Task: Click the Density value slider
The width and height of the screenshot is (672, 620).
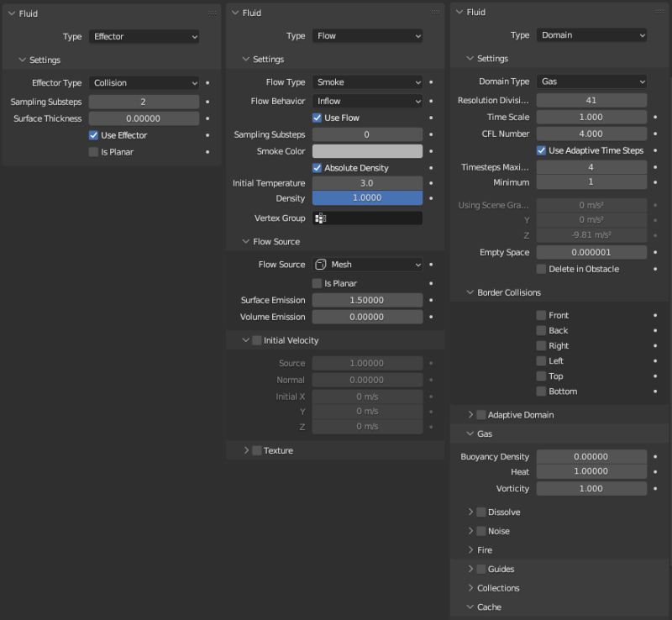Action: coord(367,198)
